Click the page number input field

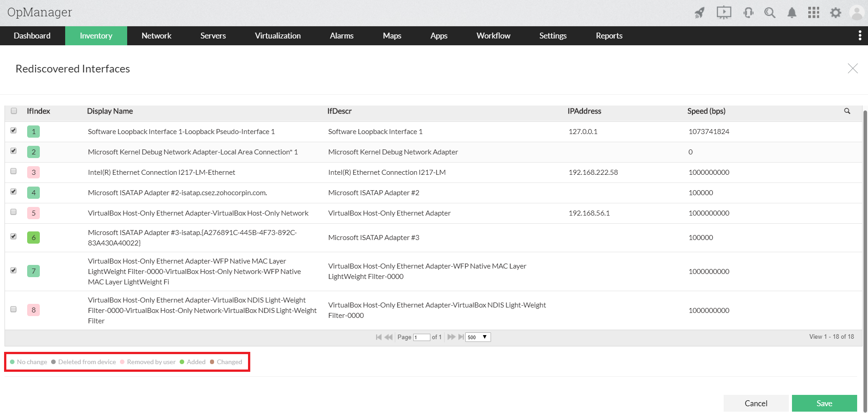[421, 337]
